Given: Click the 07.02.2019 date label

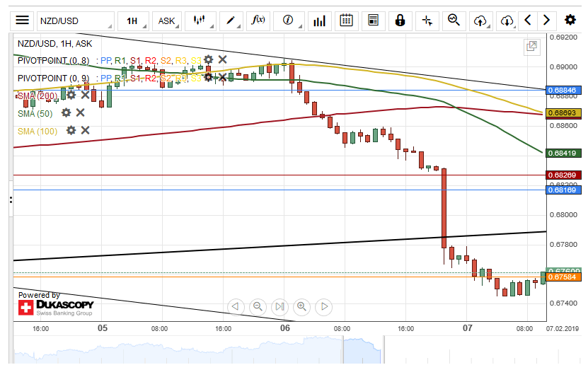Looking at the screenshot, I should point(563,329).
